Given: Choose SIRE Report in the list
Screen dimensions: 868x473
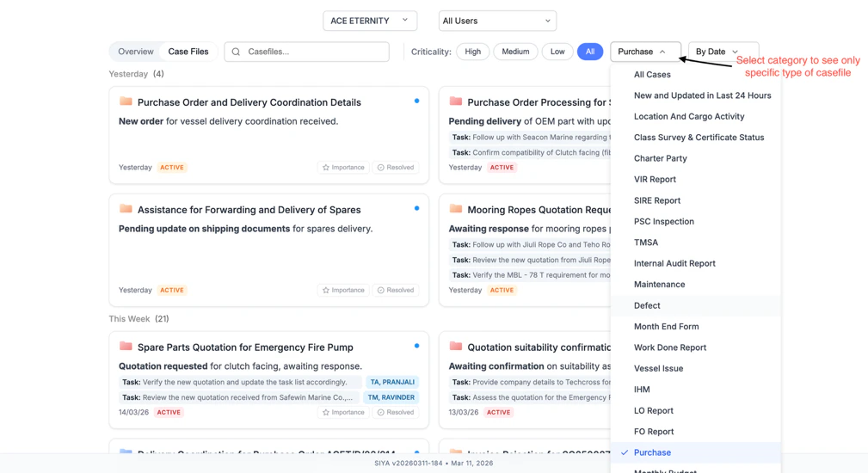Looking at the screenshot, I should click(696, 200).
